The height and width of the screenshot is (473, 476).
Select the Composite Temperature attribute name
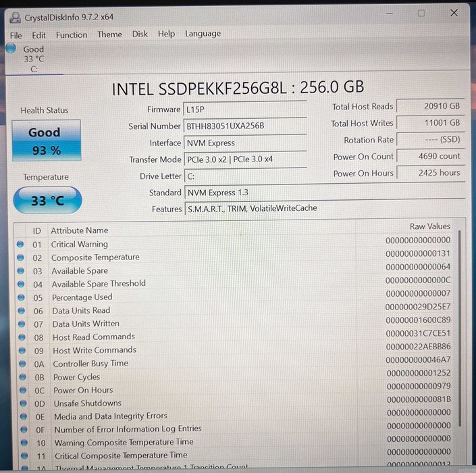tap(95, 257)
